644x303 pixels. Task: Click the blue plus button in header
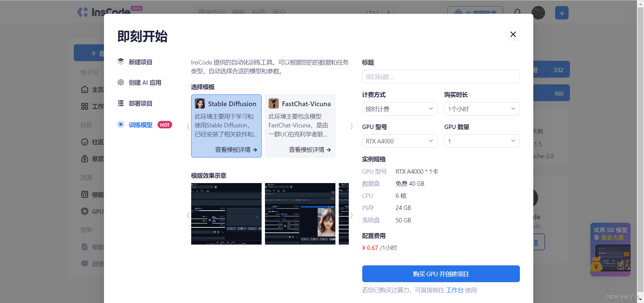point(562,13)
